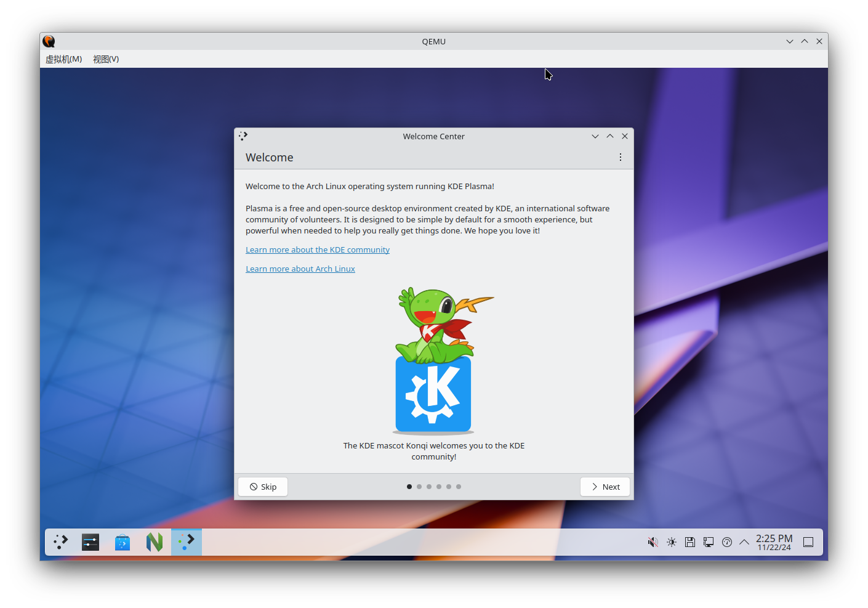Screen dimensions: 868x608
Task: Open Neovim from the taskbar
Action: click(x=154, y=542)
